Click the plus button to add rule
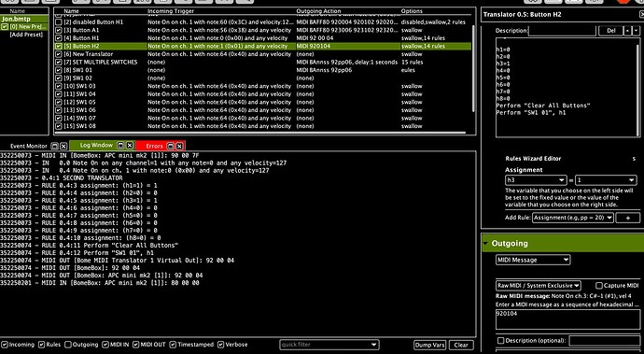Image resolution: width=644 pixels, height=354 pixels. click(627, 218)
